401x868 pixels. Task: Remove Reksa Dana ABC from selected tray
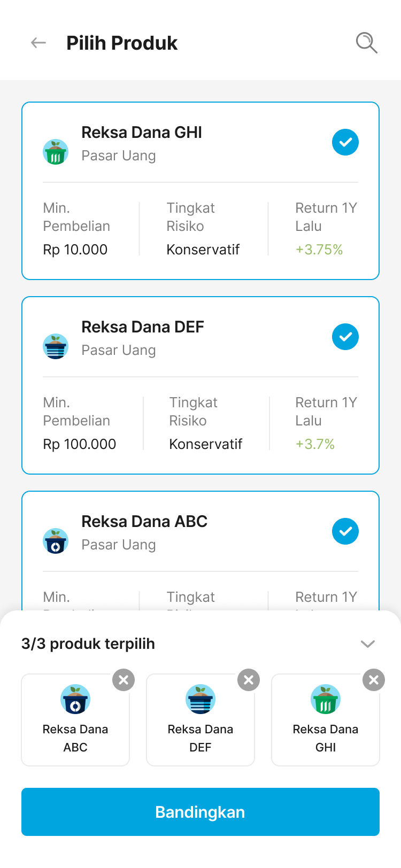click(124, 680)
